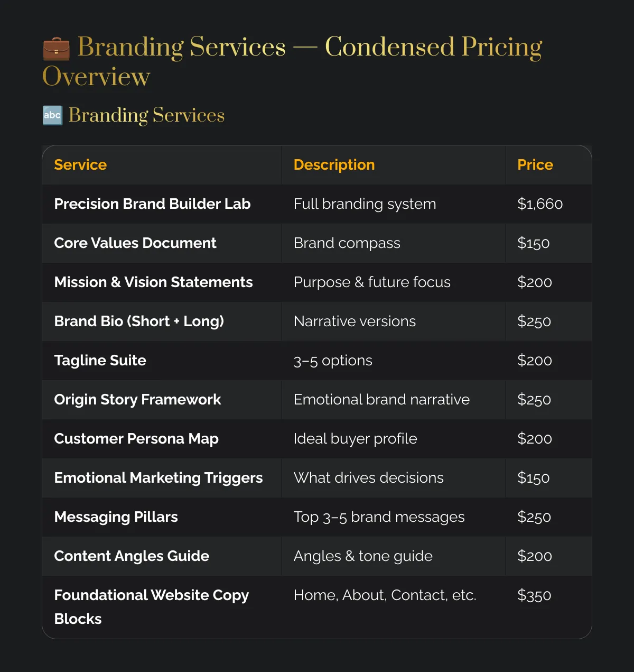The image size is (634, 672).
Task: Click Foundational Website Copy Blocks service
Action: click(152, 607)
